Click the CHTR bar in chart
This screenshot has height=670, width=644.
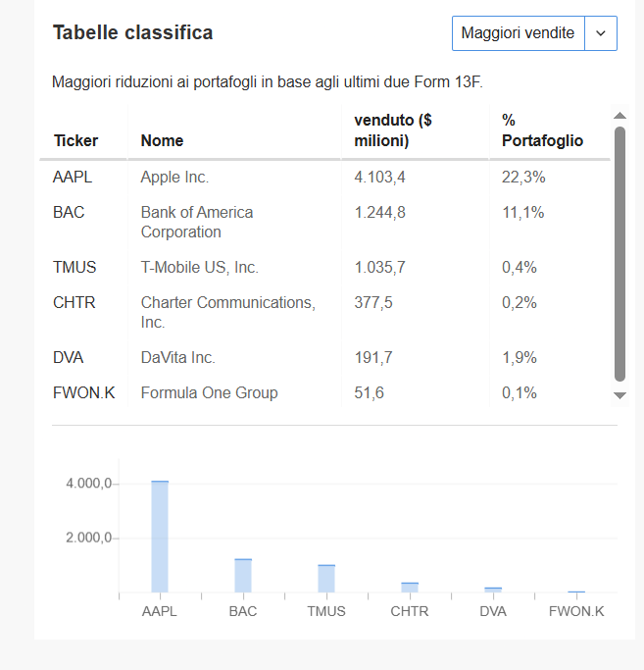[410, 588]
